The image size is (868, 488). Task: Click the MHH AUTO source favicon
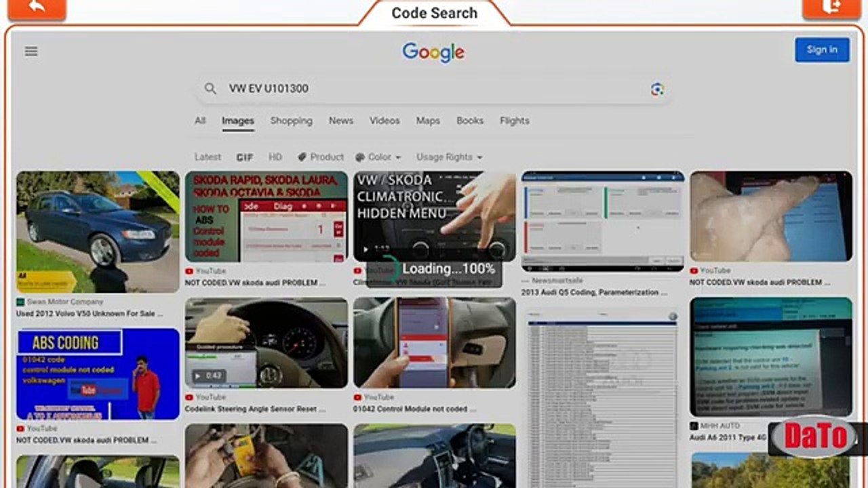pyautogui.click(x=694, y=426)
